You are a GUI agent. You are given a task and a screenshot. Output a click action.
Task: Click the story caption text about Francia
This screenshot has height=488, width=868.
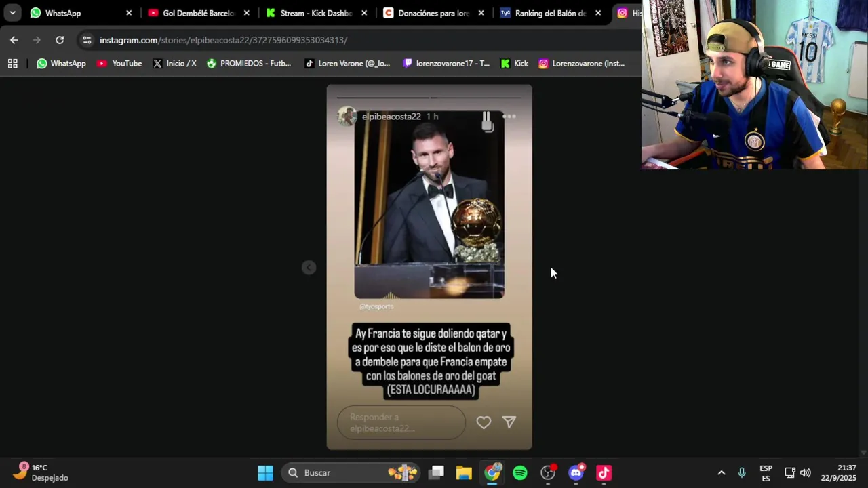(x=431, y=362)
